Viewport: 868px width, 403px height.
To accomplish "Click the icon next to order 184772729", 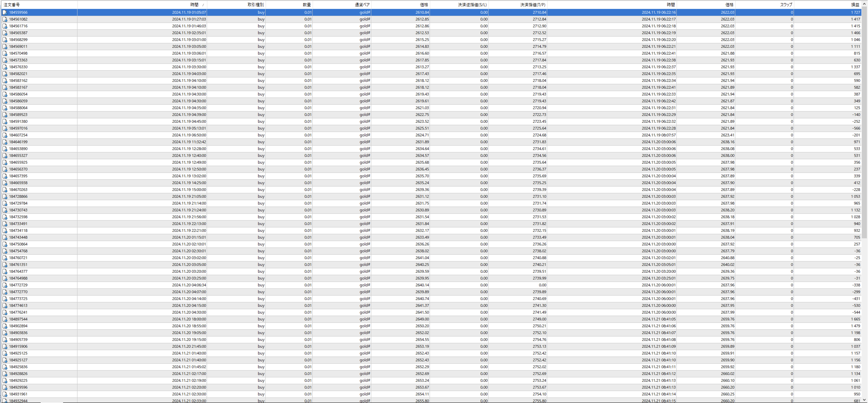I will click(x=5, y=285).
